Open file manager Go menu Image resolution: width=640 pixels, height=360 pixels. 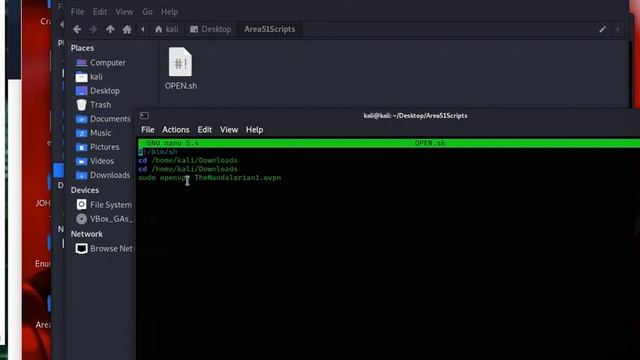point(147,12)
